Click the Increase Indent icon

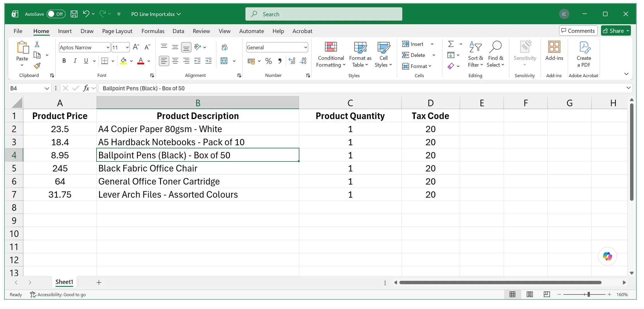tap(208, 61)
